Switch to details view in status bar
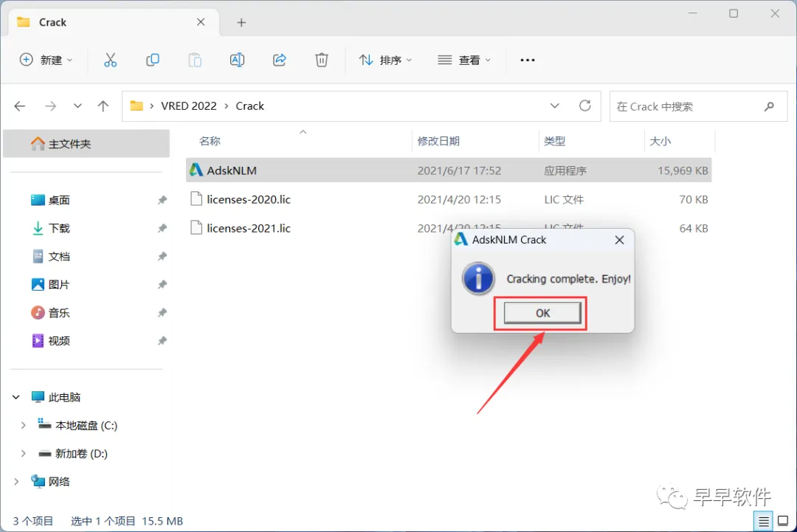The width and height of the screenshot is (797, 532). [x=763, y=522]
